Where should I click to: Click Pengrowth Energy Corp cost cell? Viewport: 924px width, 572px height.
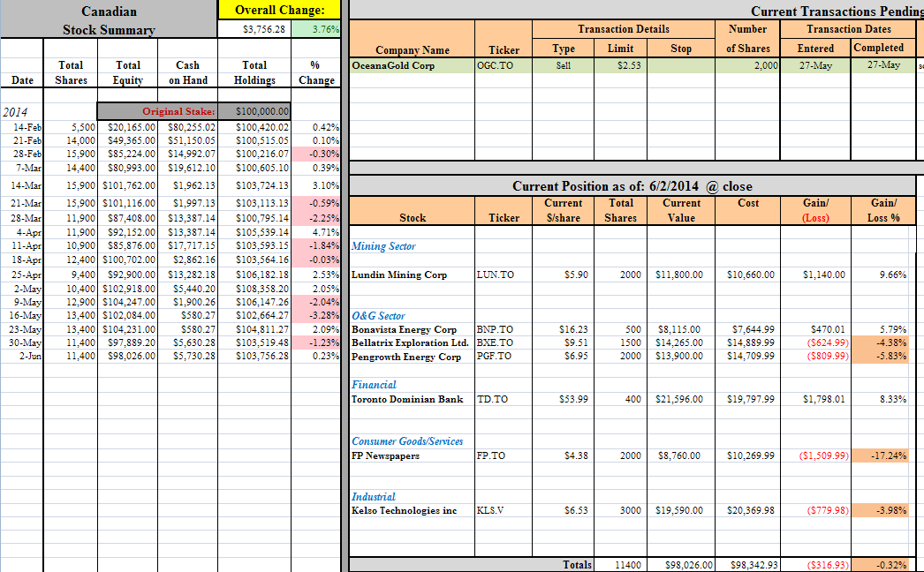point(748,356)
